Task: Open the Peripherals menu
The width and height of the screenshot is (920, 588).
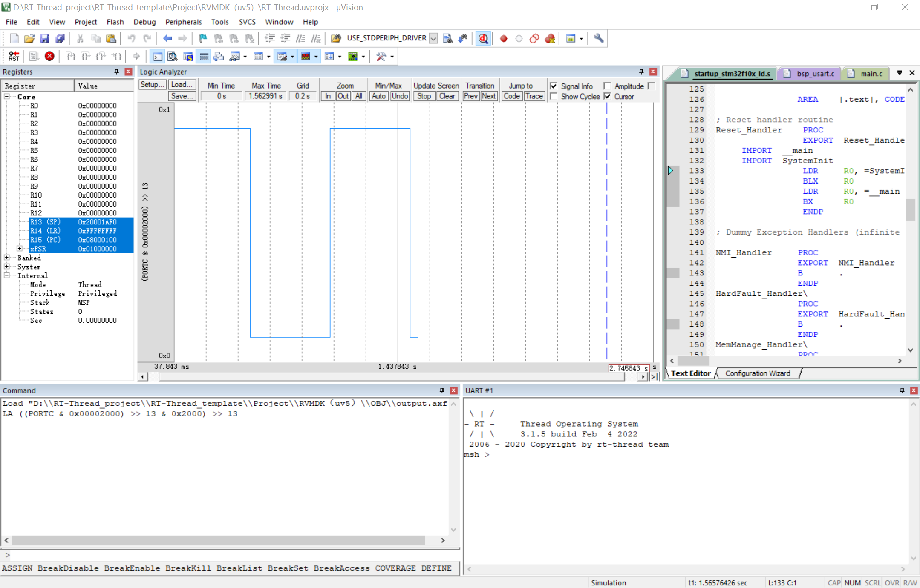Action: click(x=183, y=22)
